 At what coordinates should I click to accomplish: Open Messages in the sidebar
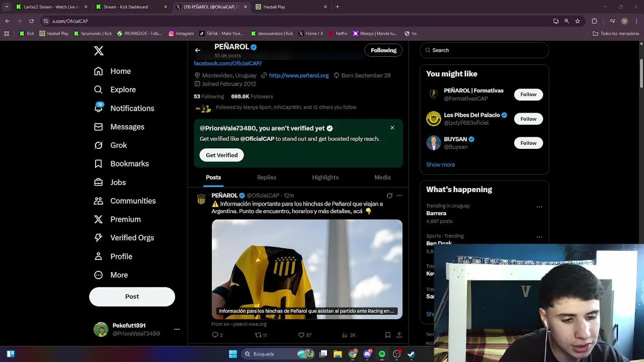(119, 127)
